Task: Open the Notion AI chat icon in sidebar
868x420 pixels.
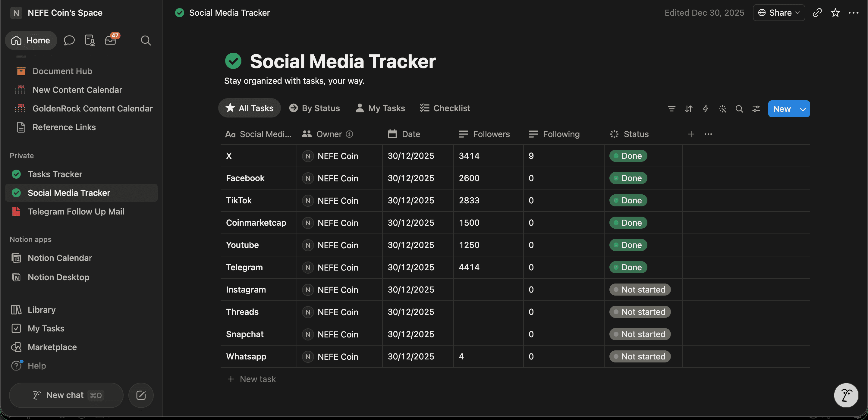Action: point(69,40)
